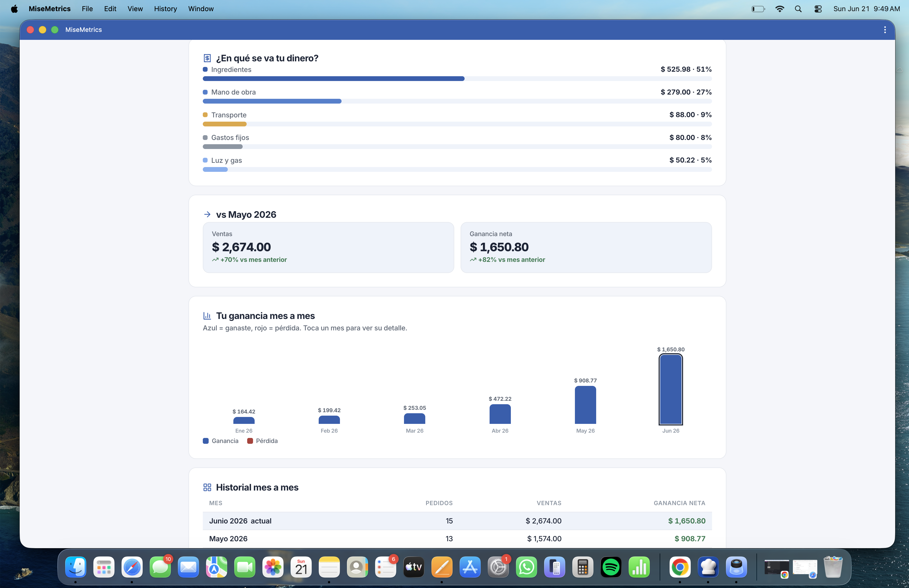
Task: Click the trend-up icon under Ventas
Action: [215, 259]
